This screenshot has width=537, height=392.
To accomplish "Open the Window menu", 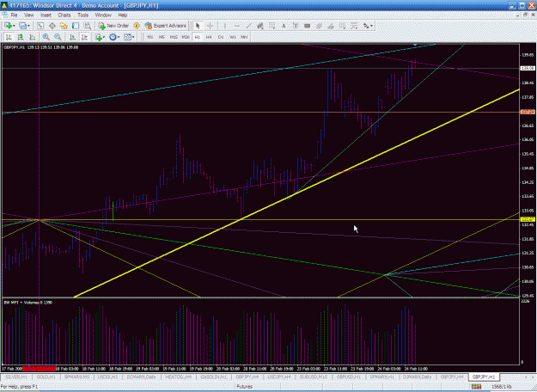I will coord(103,15).
